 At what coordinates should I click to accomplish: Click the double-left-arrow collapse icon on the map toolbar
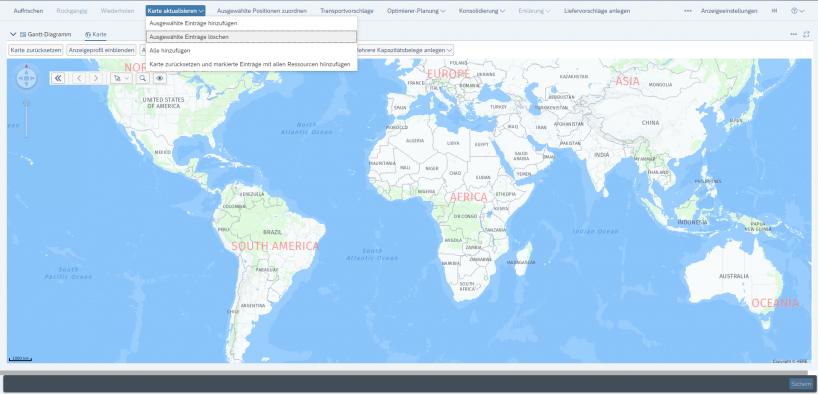pos(57,78)
